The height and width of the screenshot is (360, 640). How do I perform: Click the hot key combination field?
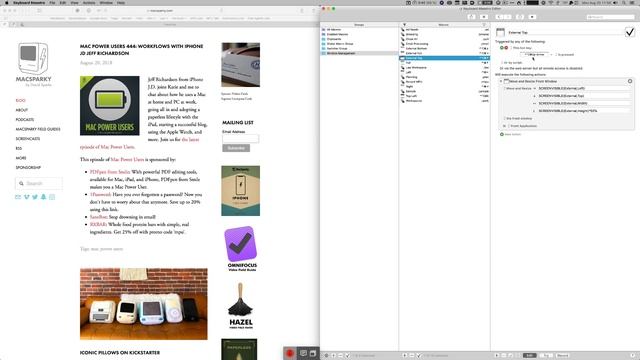[x=536, y=54]
